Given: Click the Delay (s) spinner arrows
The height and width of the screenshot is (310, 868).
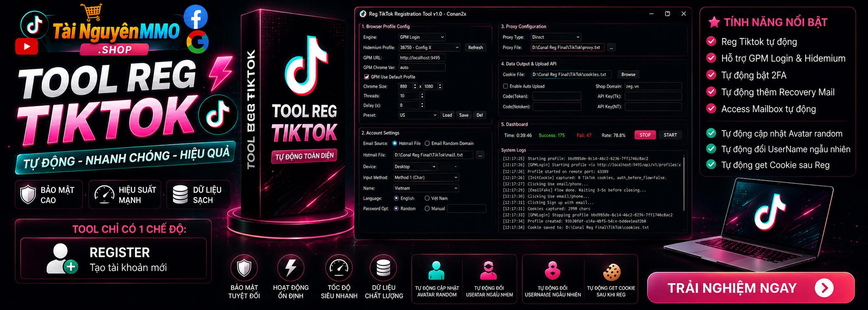Looking at the screenshot, I should coord(422,105).
